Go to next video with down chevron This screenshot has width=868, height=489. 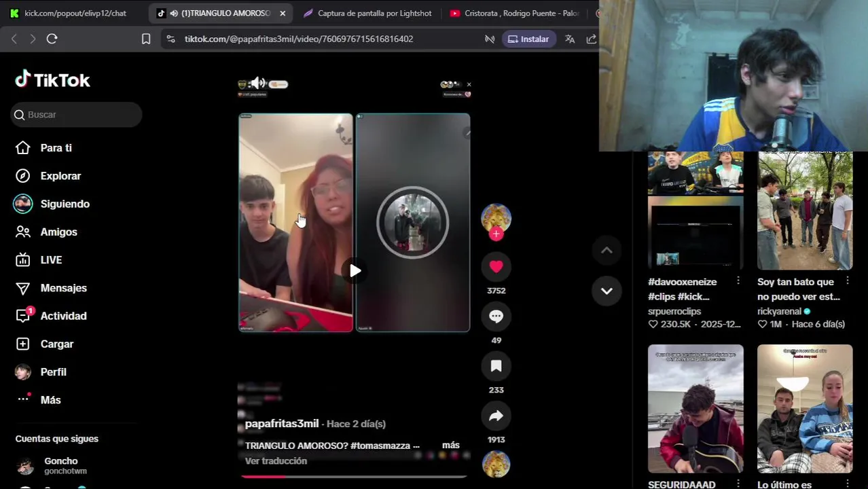[x=607, y=291]
